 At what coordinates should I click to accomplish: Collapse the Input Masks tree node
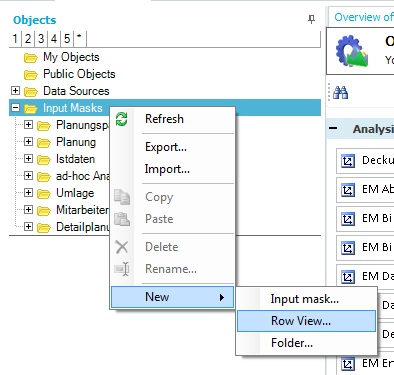15,107
